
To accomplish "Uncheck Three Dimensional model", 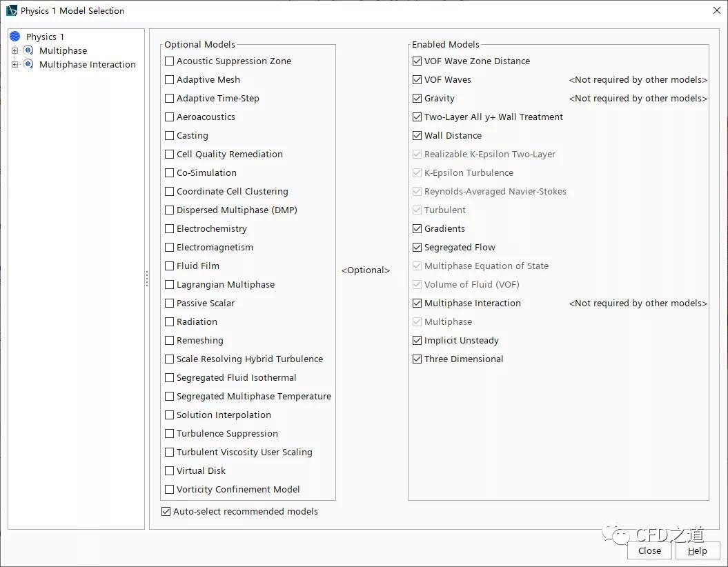I will point(417,359).
